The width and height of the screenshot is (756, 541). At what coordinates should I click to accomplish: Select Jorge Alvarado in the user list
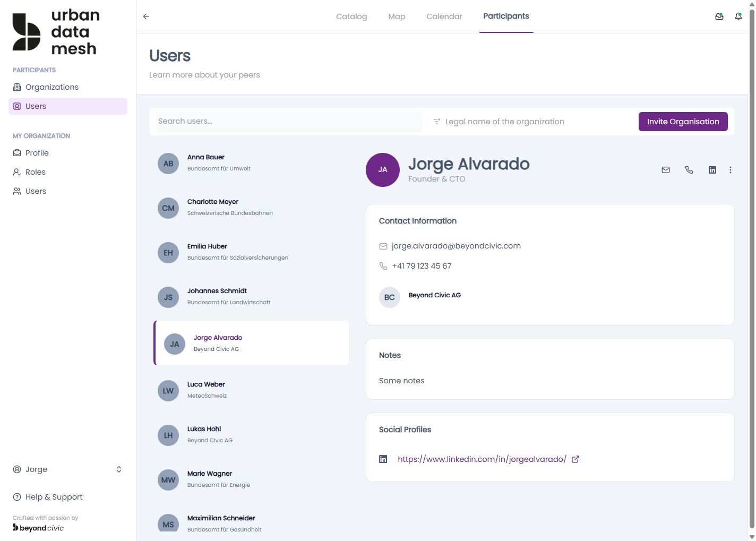click(x=251, y=343)
